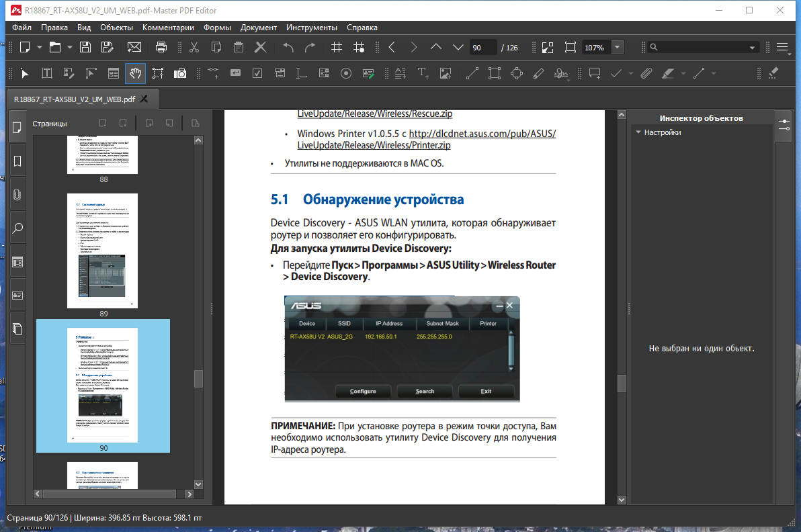Redo the last action
This screenshot has height=532, width=801.
tap(310, 48)
